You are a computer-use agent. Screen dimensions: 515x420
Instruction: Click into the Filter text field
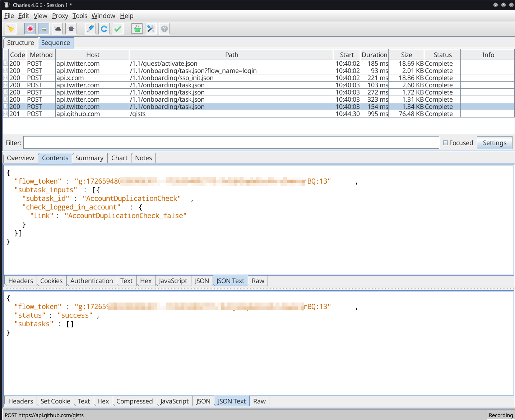pos(231,143)
